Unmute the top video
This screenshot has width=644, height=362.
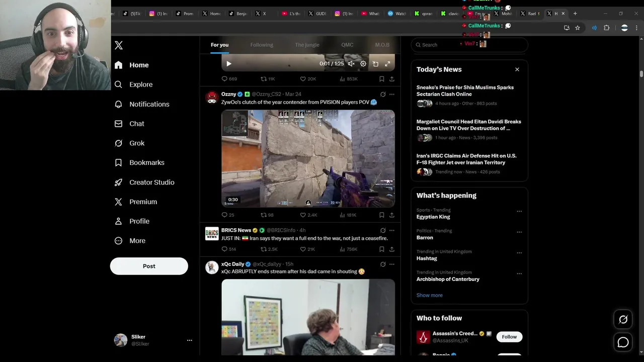click(351, 64)
